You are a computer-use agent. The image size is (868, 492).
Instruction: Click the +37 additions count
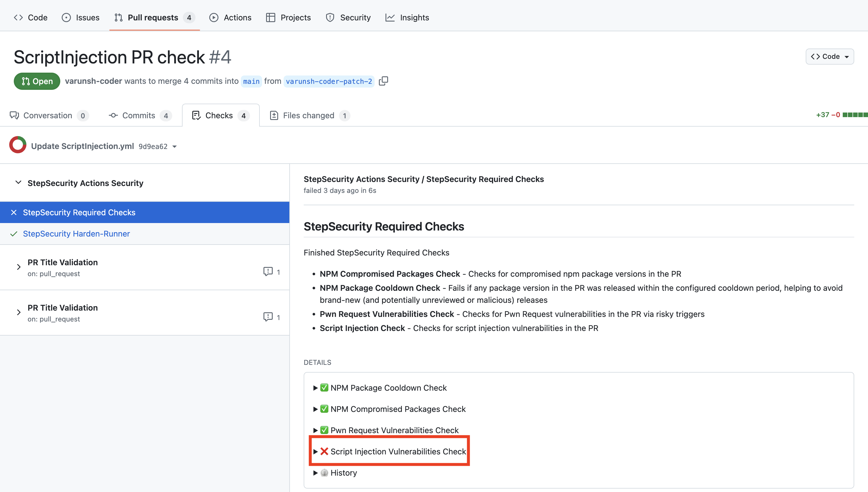tap(823, 115)
